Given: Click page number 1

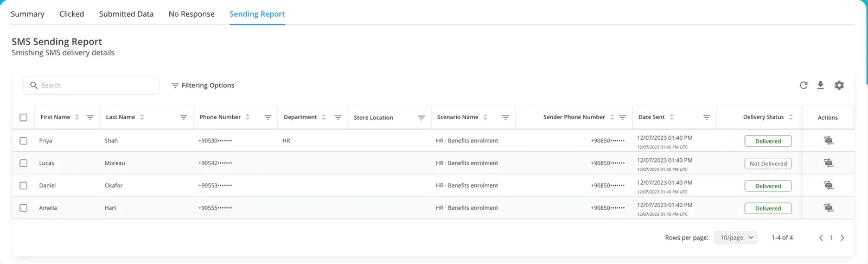Looking at the screenshot, I should pyautogui.click(x=831, y=238).
